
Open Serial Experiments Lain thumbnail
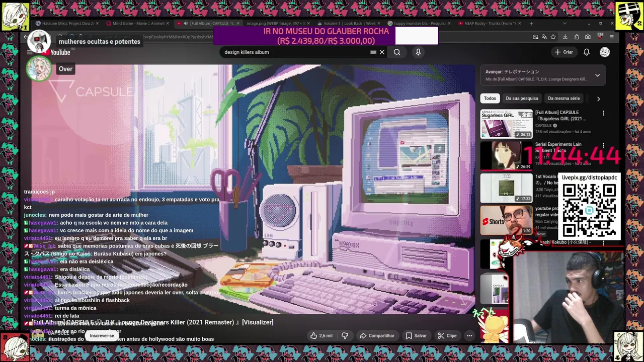[x=506, y=156]
